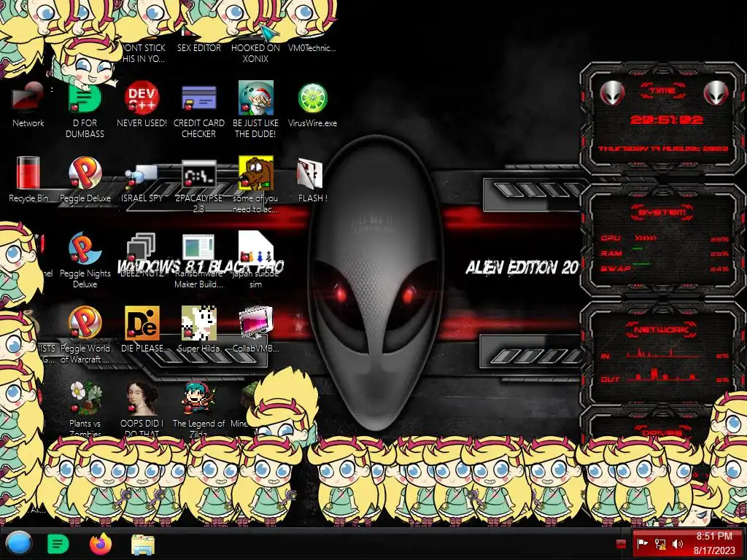Click the IN traffic graph in Network widget
Image resolution: width=747 pixels, height=560 pixels.
pos(664,354)
